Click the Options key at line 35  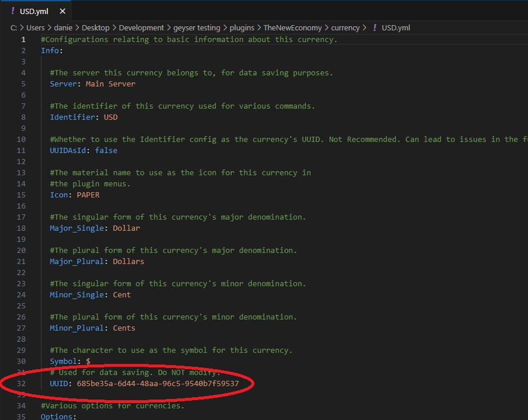(57, 416)
